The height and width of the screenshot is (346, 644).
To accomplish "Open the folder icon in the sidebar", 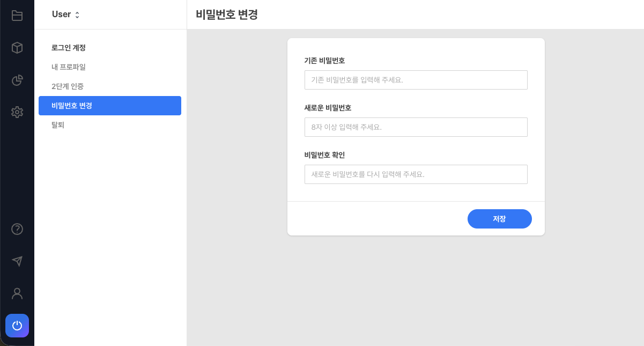I will click(x=17, y=16).
